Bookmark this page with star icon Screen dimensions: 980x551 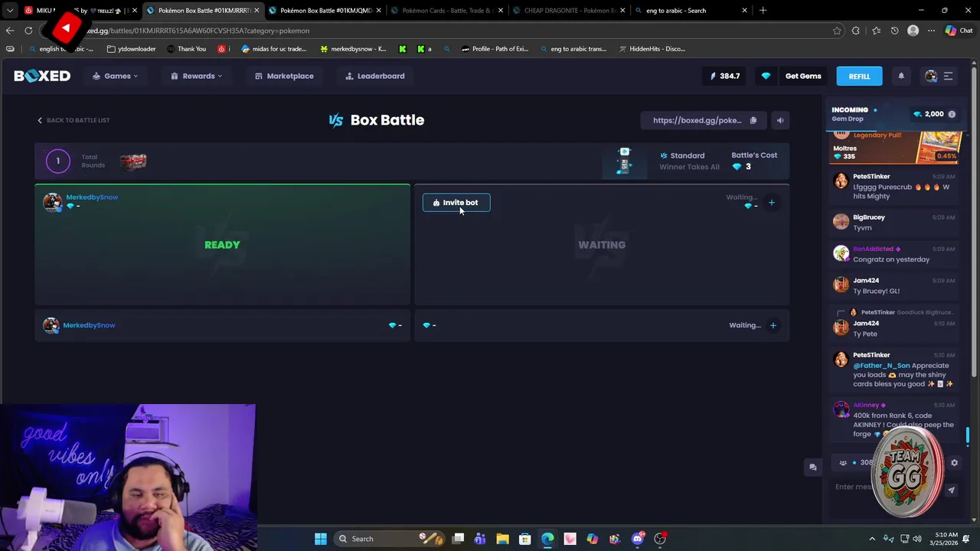point(837,31)
